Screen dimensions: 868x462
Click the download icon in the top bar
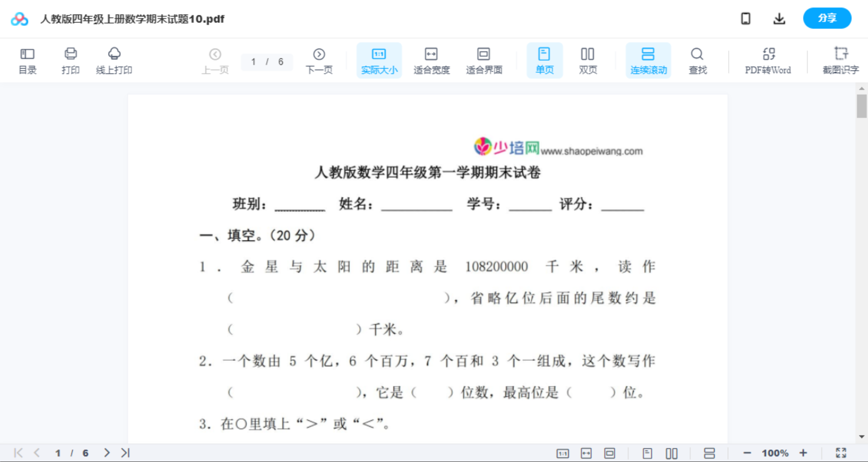point(779,18)
